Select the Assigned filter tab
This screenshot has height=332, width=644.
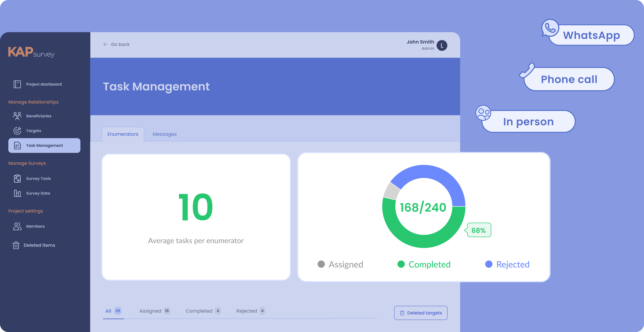[155, 311]
